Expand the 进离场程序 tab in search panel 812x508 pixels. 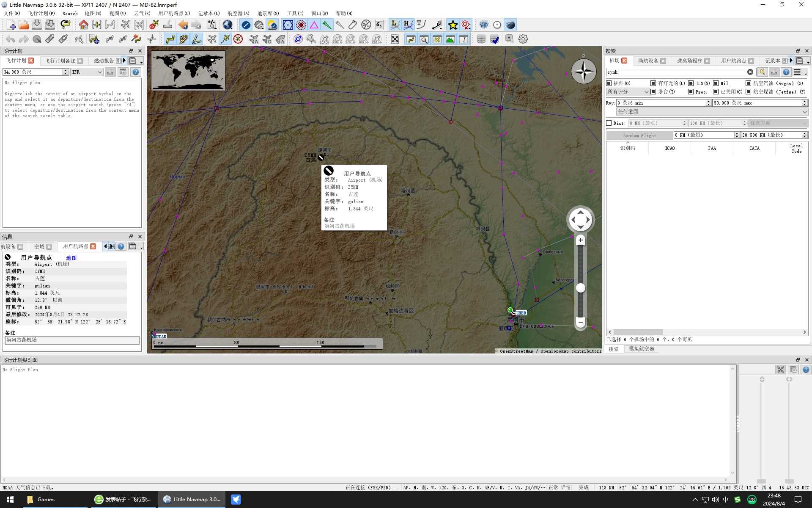[x=690, y=61]
